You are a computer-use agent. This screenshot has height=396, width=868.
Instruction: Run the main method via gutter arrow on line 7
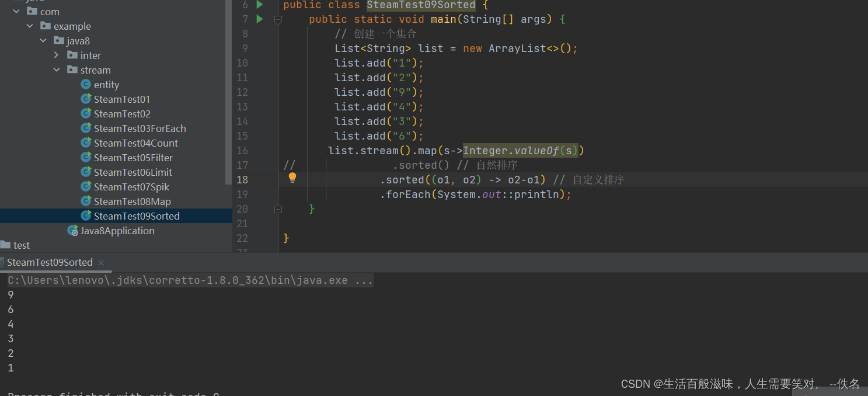[x=260, y=19]
